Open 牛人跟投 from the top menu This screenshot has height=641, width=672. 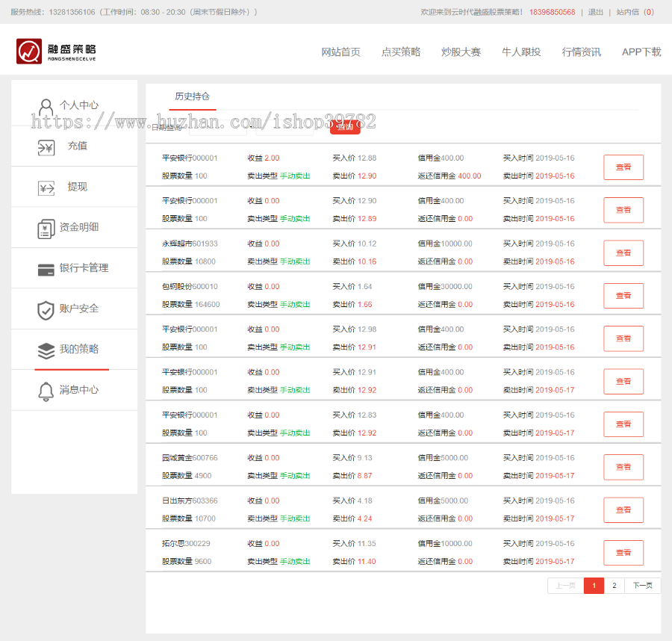521,52
